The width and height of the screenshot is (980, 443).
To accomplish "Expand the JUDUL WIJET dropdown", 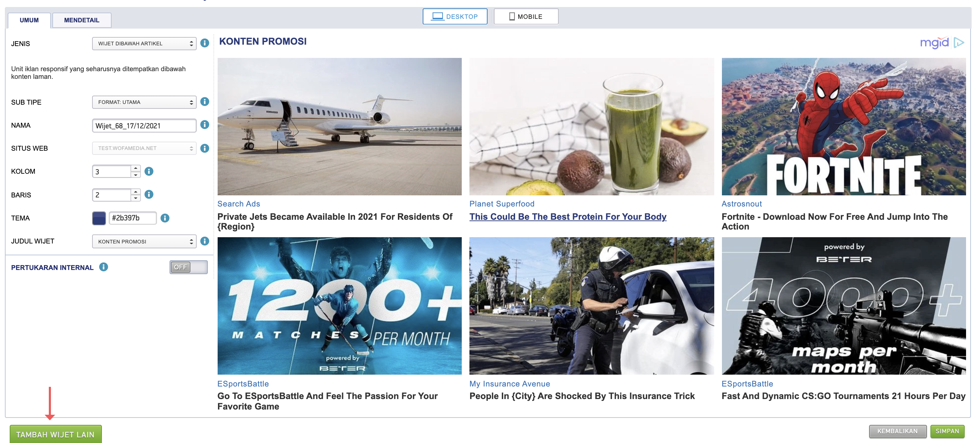I will [x=144, y=241].
